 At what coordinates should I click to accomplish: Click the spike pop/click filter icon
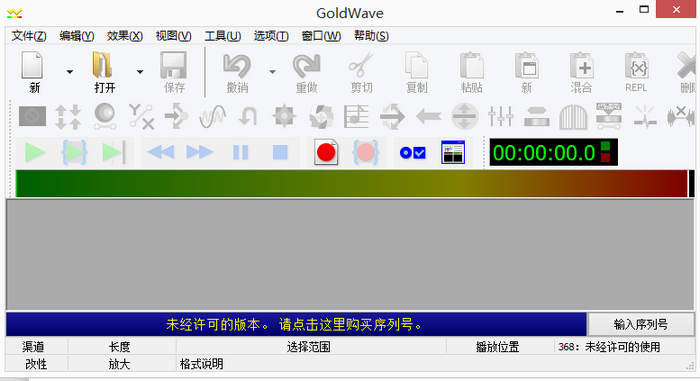tap(645, 117)
